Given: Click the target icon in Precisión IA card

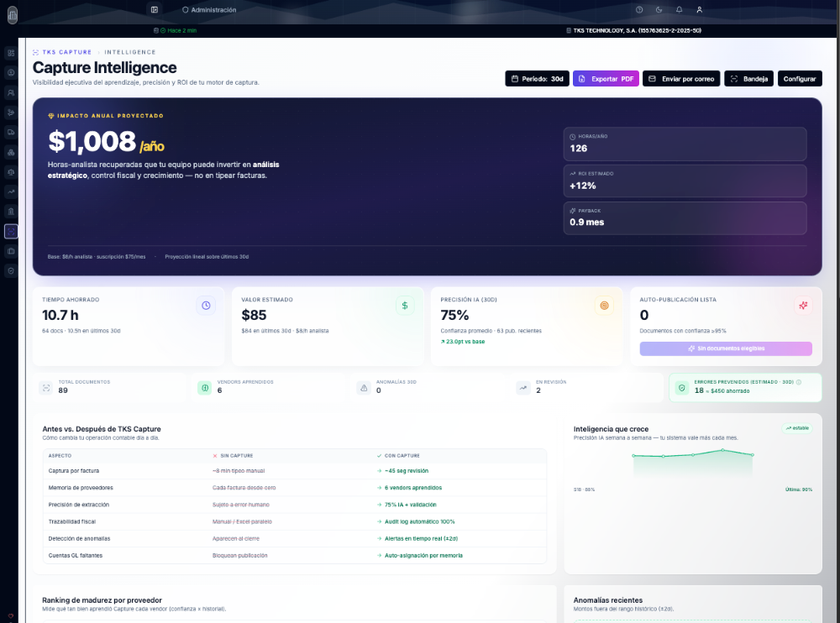Looking at the screenshot, I should click(604, 306).
